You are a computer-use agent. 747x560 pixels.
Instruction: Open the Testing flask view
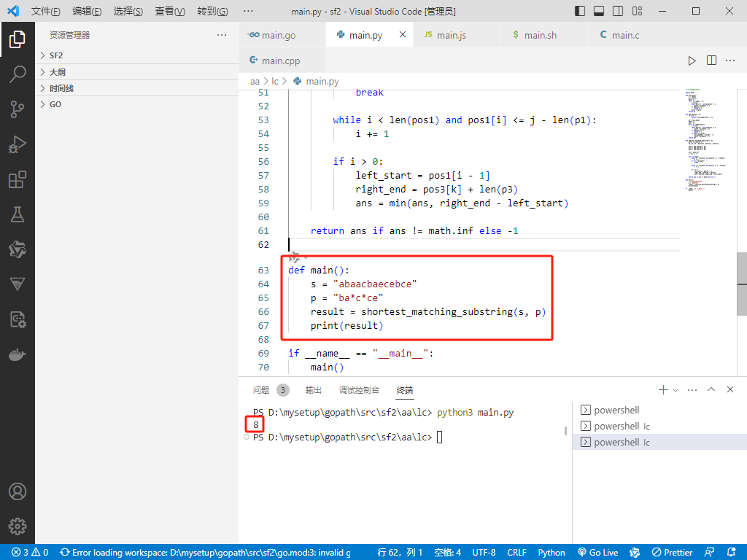pos(18,214)
